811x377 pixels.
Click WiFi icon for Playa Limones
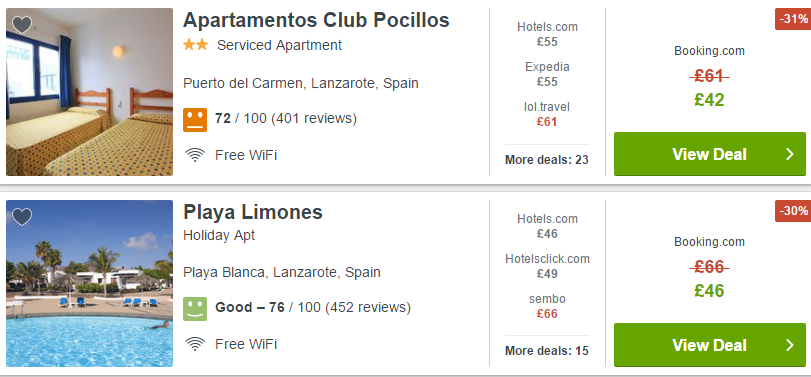click(195, 344)
